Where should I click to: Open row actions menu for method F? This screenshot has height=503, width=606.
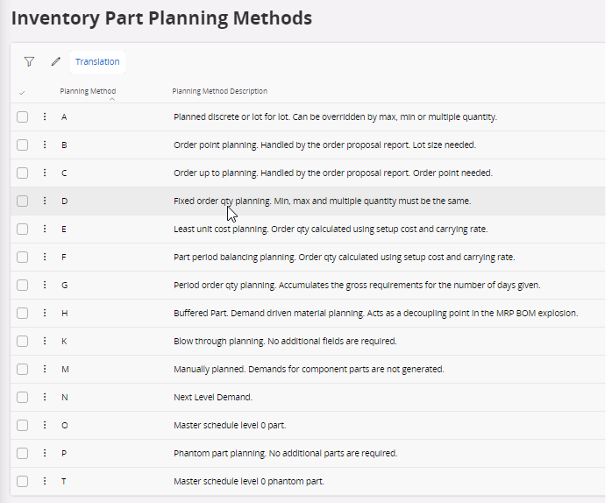tap(45, 257)
